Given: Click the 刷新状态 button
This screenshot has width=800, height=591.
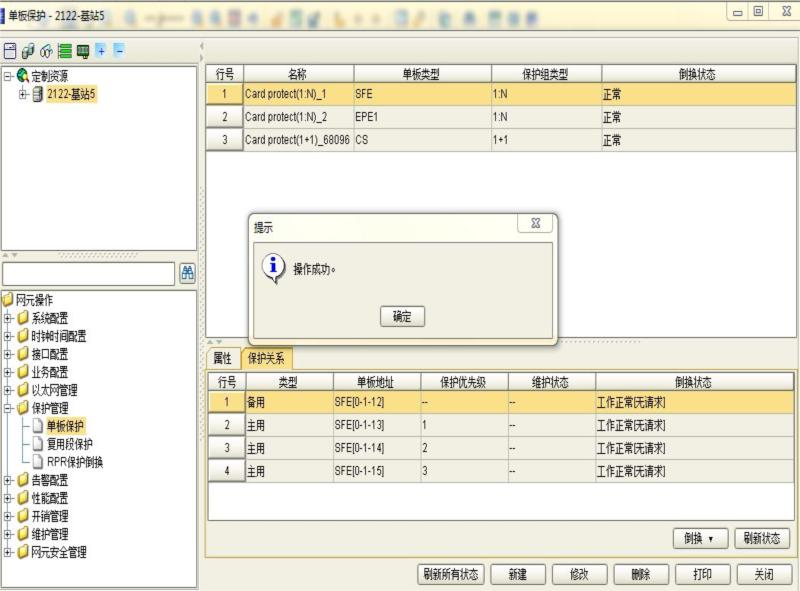Looking at the screenshot, I should point(764,538).
